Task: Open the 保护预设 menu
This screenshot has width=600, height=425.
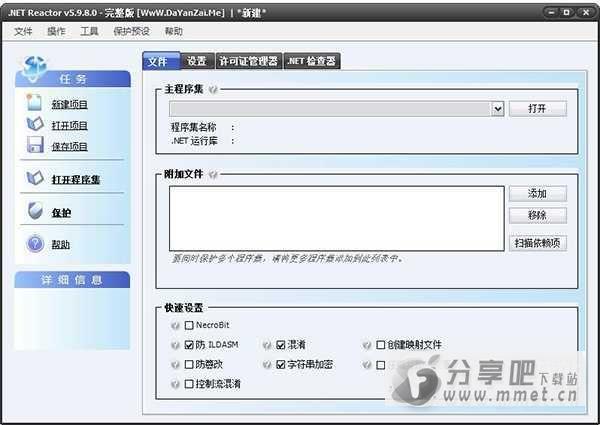Action: [131, 31]
